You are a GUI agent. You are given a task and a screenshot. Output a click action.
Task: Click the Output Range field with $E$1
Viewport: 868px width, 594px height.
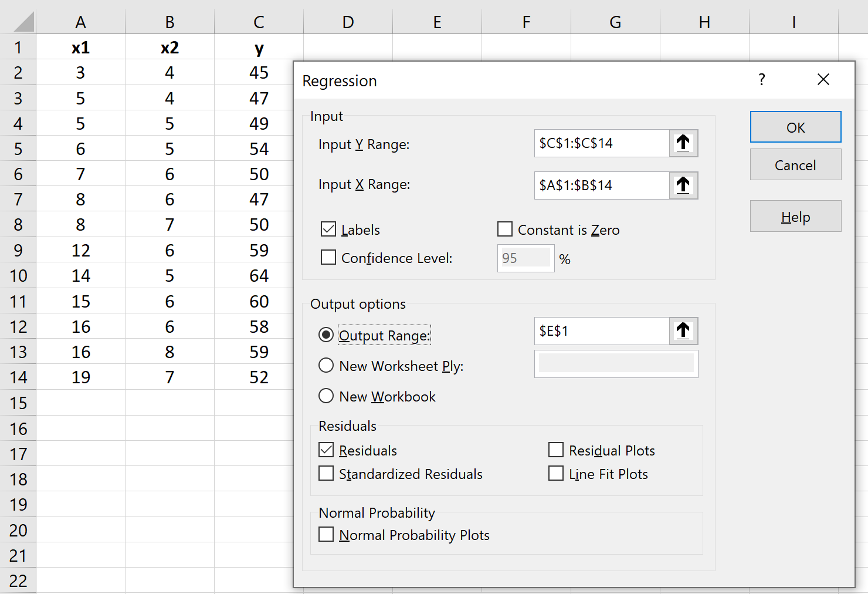pyautogui.click(x=602, y=331)
